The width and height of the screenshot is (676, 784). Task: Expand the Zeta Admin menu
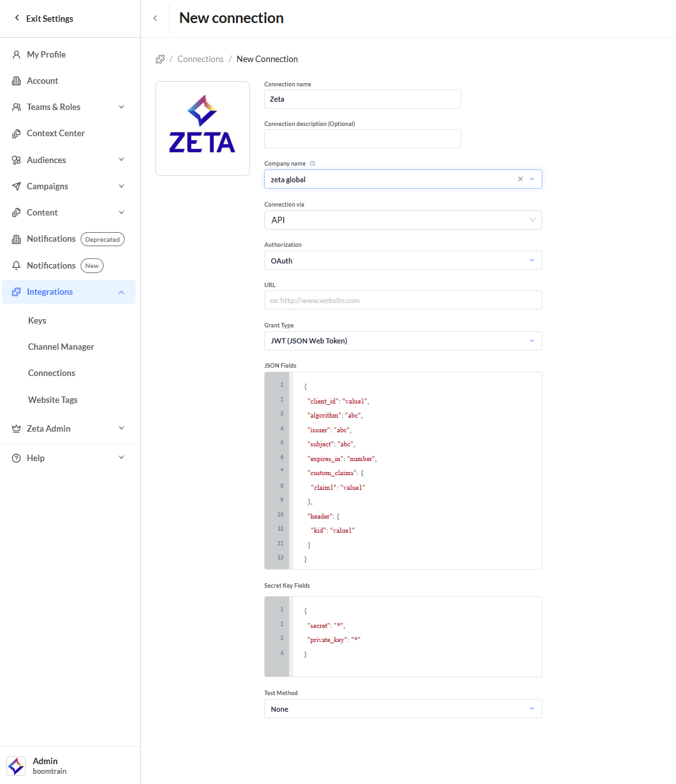pyautogui.click(x=122, y=428)
